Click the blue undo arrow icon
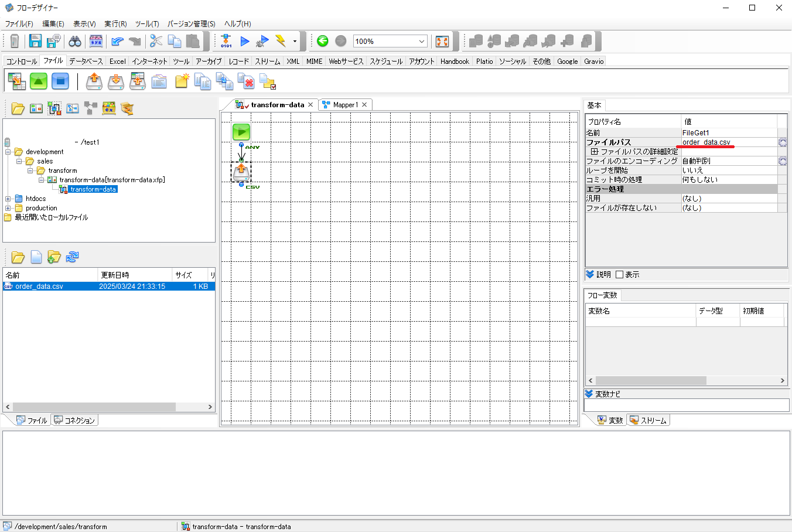Viewport: 792px width, 532px height. pos(117,41)
